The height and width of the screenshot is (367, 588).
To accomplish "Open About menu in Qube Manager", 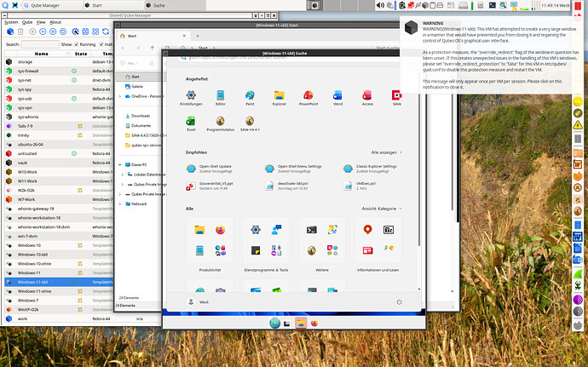I will tap(55, 22).
